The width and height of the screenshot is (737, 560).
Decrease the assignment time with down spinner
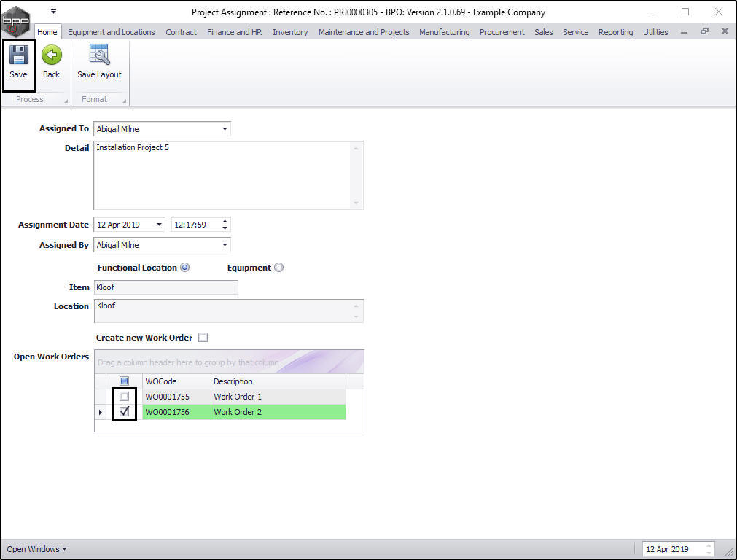pyautogui.click(x=225, y=228)
